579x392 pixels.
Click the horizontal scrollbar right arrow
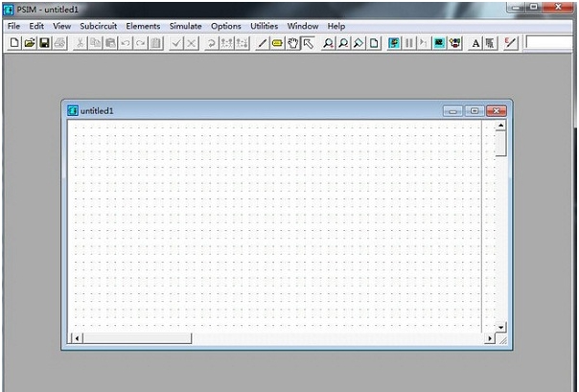pyautogui.click(x=489, y=338)
